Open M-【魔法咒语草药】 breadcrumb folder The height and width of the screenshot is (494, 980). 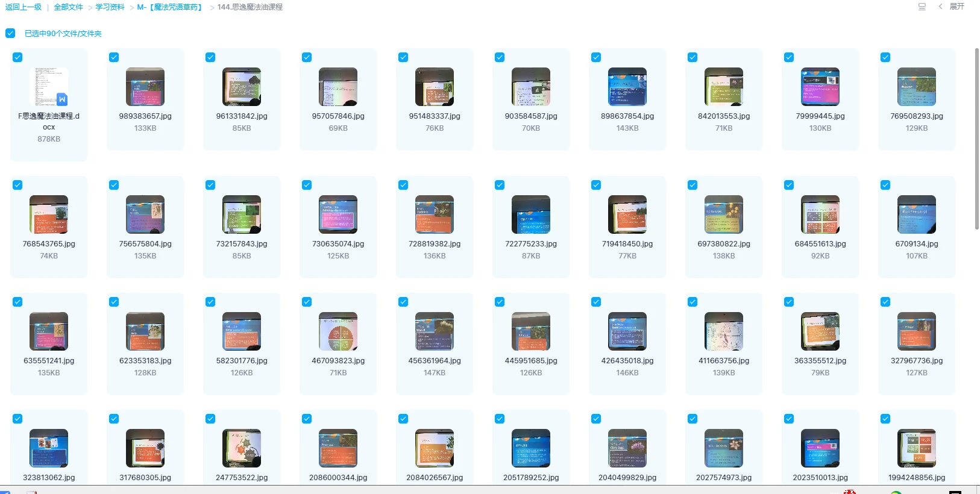[x=169, y=7]
